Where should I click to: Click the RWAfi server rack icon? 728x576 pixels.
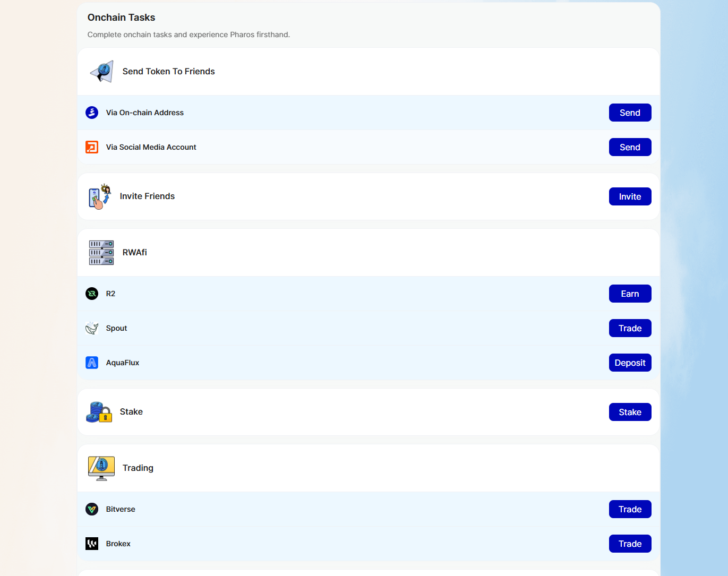coord(101,253)
